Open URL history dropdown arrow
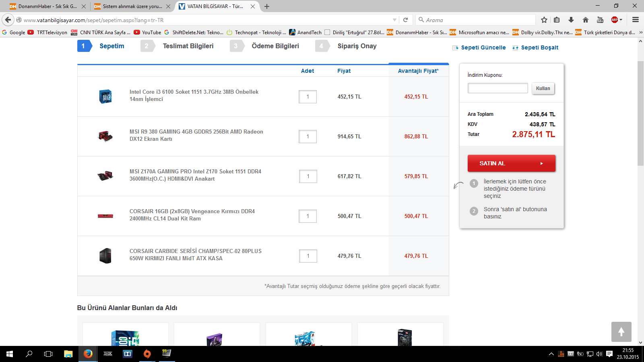This screenshot has height=362, width=644. pyautogui.click(x=395, y=20)
